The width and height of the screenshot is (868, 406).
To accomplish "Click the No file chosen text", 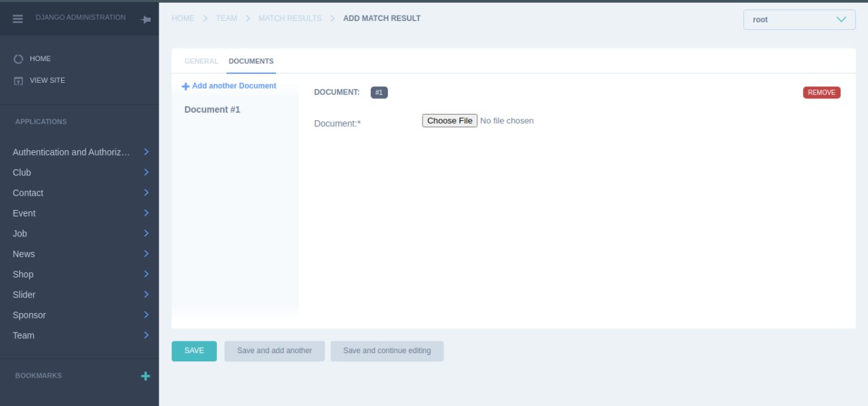I will 507,121.
